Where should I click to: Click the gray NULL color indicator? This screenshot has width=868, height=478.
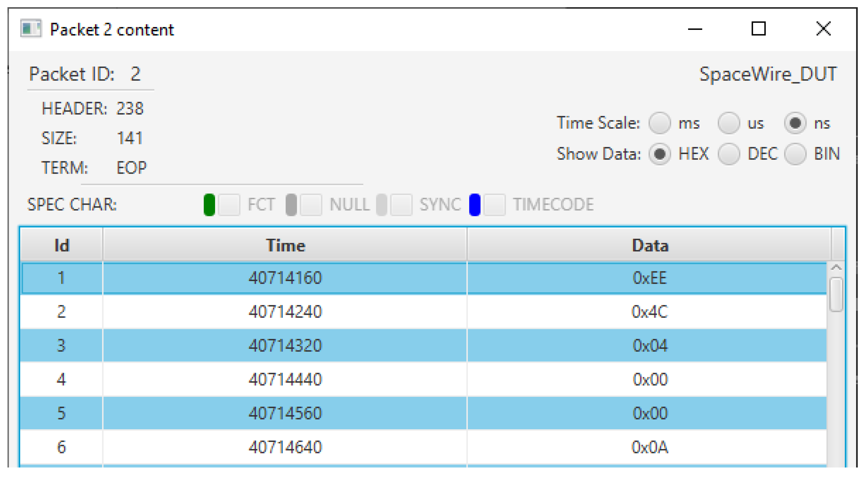click(291, 204)
